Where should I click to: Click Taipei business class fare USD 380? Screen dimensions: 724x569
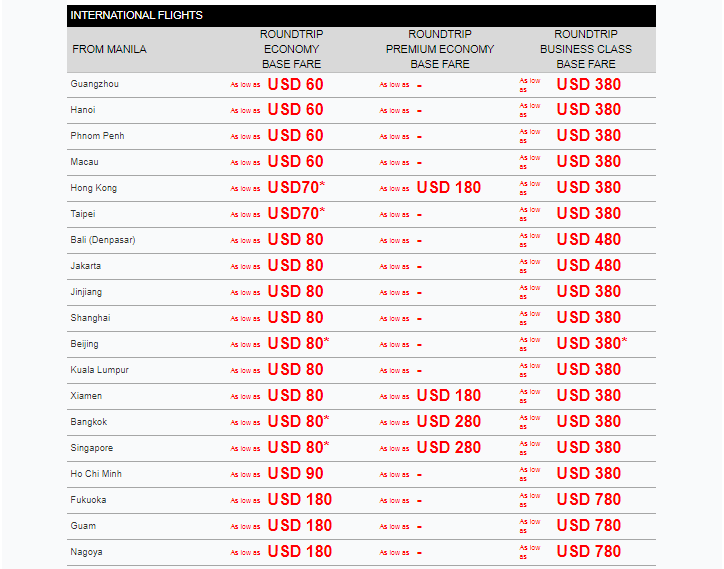coord(588,214)
